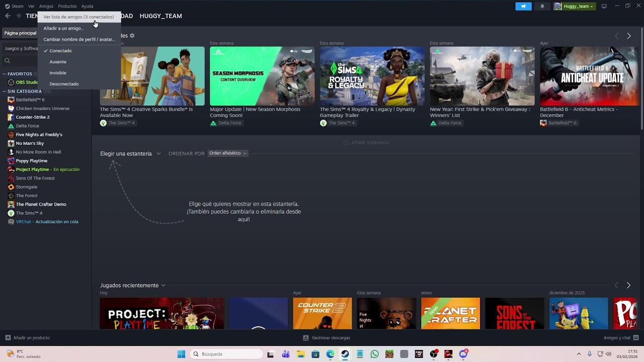The width and height of the screenshot is (644, 362).
Task: Open Microsoft Store from the taskbar
Action: [315, 354]
